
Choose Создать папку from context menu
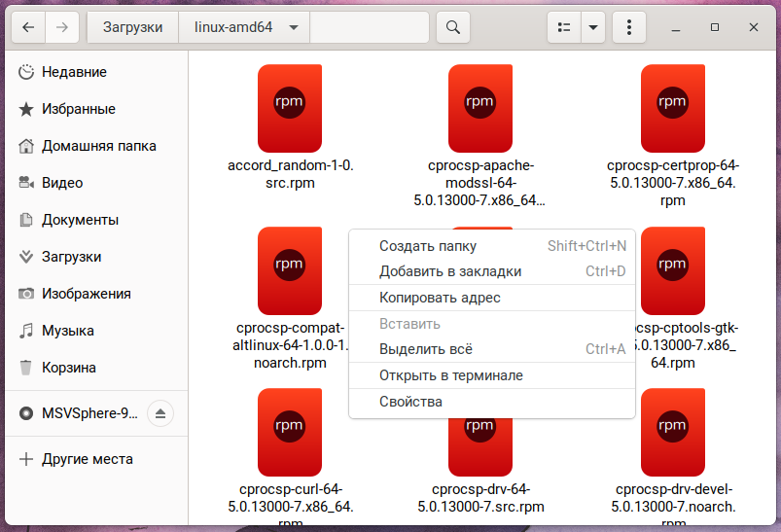(428, 246)
